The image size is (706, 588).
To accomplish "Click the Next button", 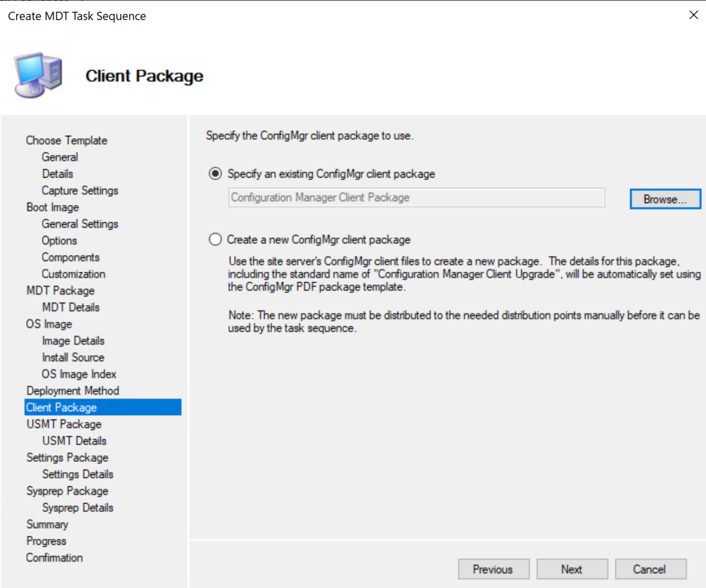I will tap(572, 569).
